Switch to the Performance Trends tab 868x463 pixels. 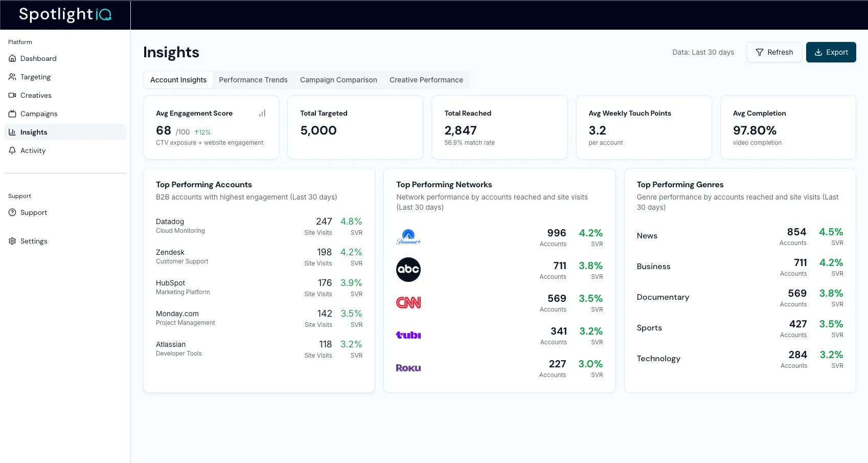[x=253, y=80]
